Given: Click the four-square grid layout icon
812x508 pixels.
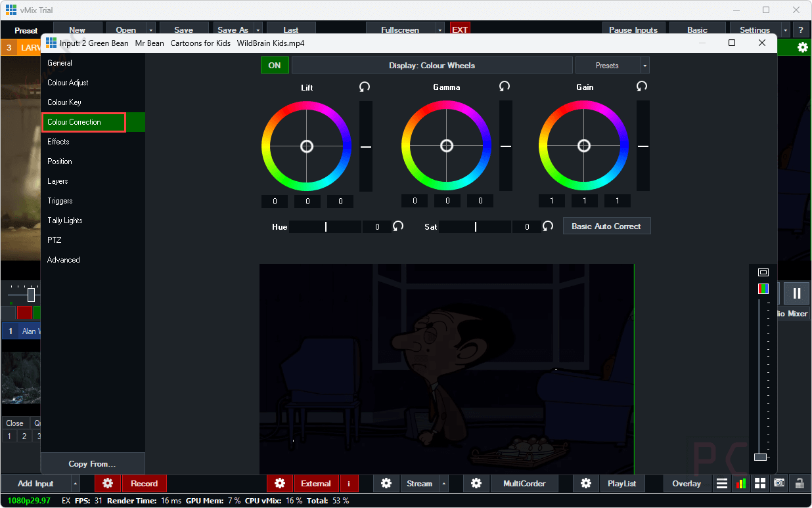Looking at the screenshot, I should (760, 484).
